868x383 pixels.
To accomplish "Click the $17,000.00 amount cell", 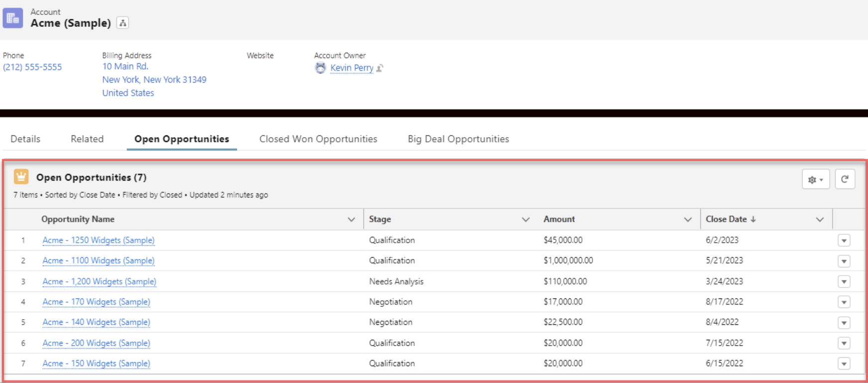I will click(563, 302).
